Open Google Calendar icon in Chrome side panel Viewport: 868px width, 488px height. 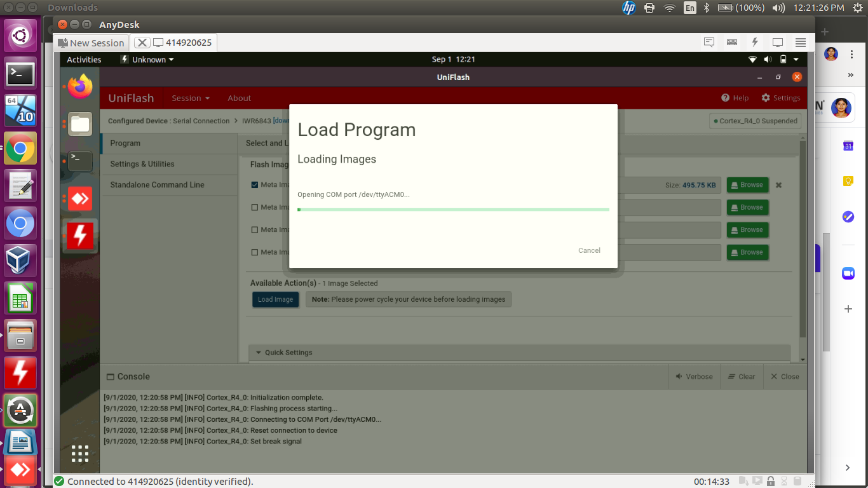pos(848,146)
